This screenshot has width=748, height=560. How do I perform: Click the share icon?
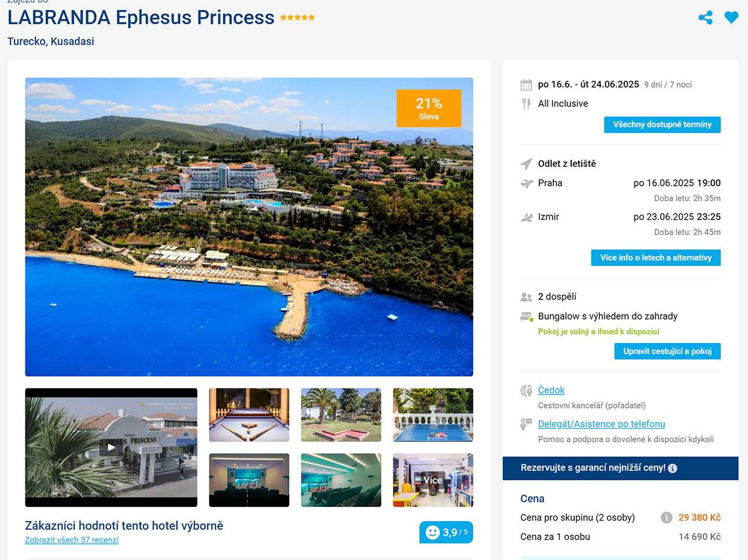click(x=705, y=18)
